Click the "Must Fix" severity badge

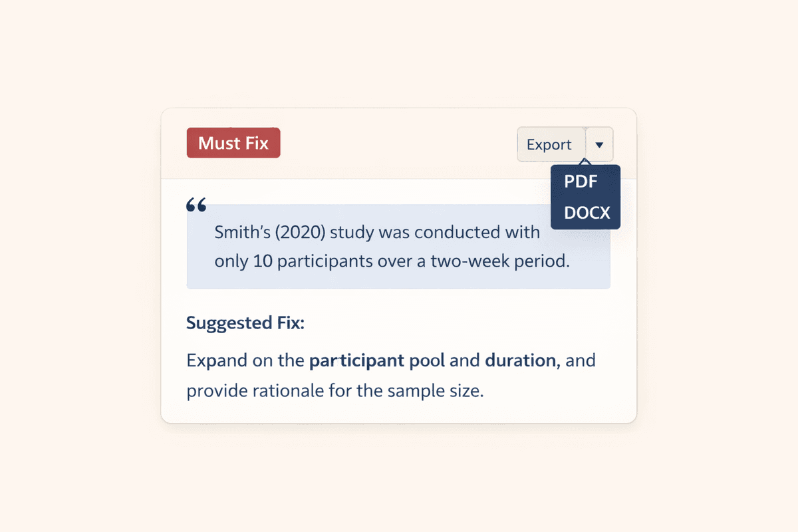[233, 142]
